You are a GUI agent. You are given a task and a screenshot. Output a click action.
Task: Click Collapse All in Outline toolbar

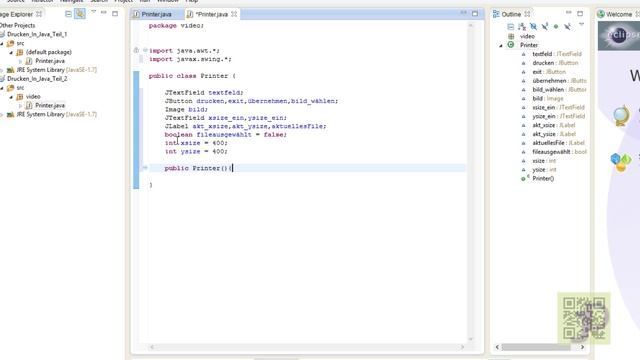pos(510,27)
